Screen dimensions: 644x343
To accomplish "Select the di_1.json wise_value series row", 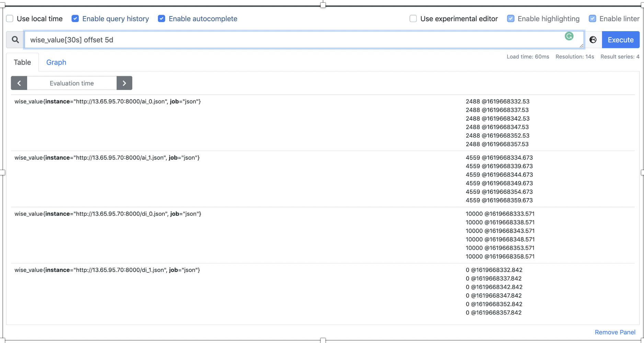I will (x=107, y=270).
